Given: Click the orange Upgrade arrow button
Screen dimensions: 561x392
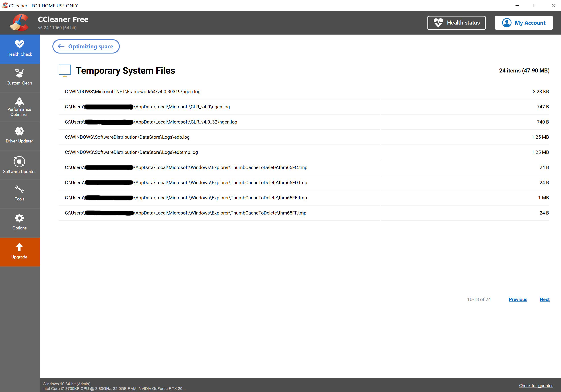Looking at the screenshot, I should pos(20,252).
